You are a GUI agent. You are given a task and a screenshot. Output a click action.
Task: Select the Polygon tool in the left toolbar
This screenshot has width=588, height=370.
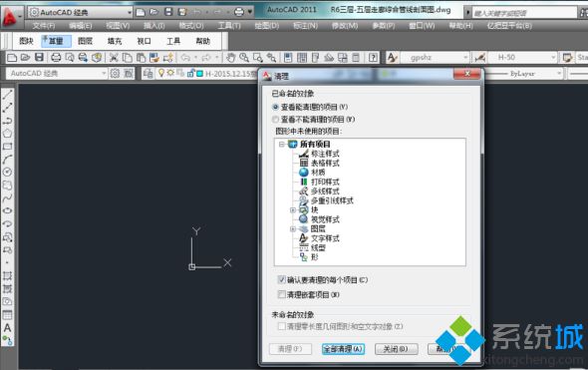tap(8, 134)
